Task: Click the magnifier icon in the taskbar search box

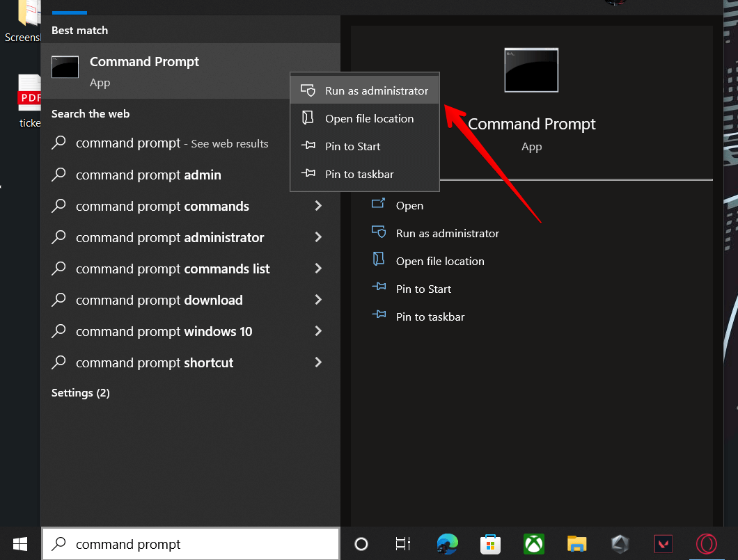Action: (x=59, y=543)
